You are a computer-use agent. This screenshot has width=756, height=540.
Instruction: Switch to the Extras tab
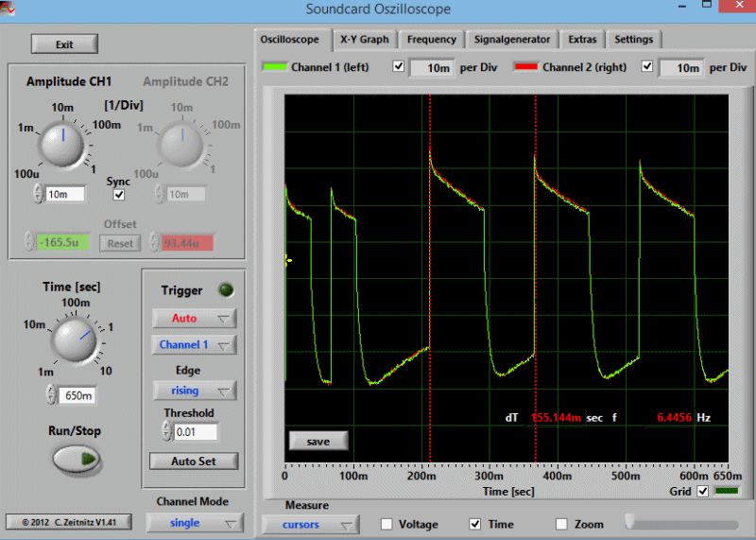pyautogui.click(x=582, y=40)
